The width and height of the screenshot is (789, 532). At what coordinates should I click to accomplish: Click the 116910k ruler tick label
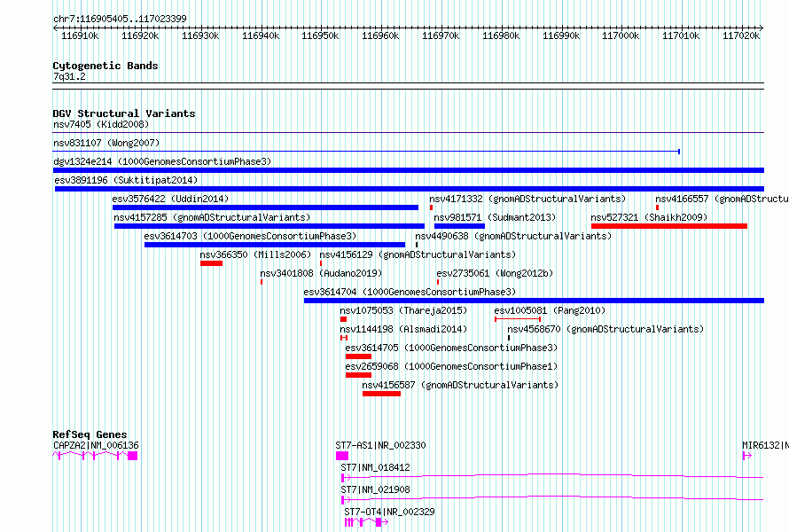(80, 35)
